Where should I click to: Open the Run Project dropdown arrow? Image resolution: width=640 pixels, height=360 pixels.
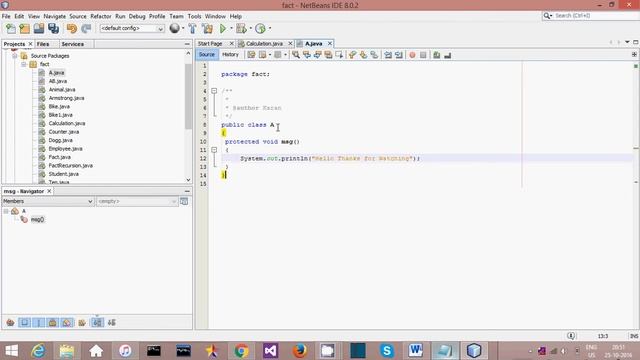pyautogui.click(x=231, y=28)
